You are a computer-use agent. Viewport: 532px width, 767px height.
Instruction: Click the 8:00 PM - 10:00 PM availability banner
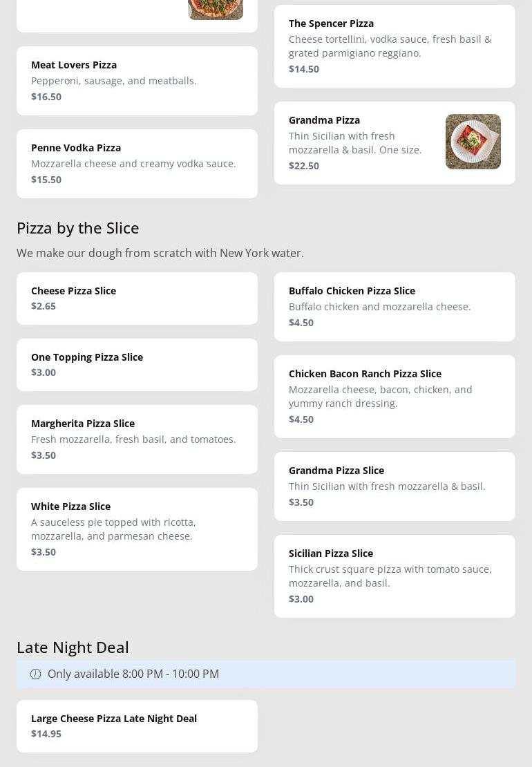(266, 674)
